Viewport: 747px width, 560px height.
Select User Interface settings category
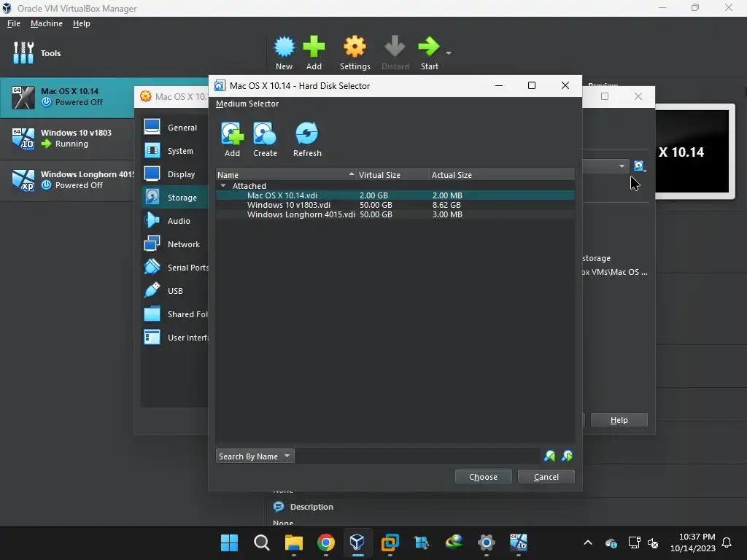click(175, 337)
